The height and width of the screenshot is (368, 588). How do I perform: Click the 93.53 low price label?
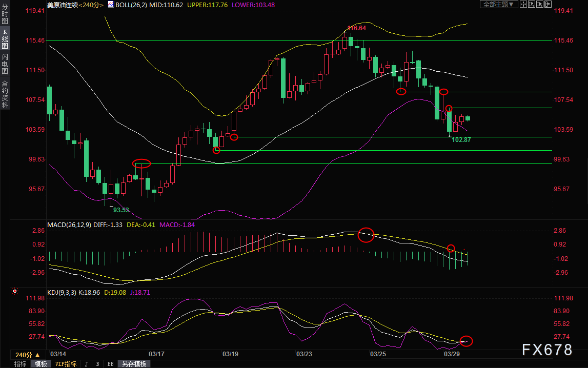tap(121, 210)
